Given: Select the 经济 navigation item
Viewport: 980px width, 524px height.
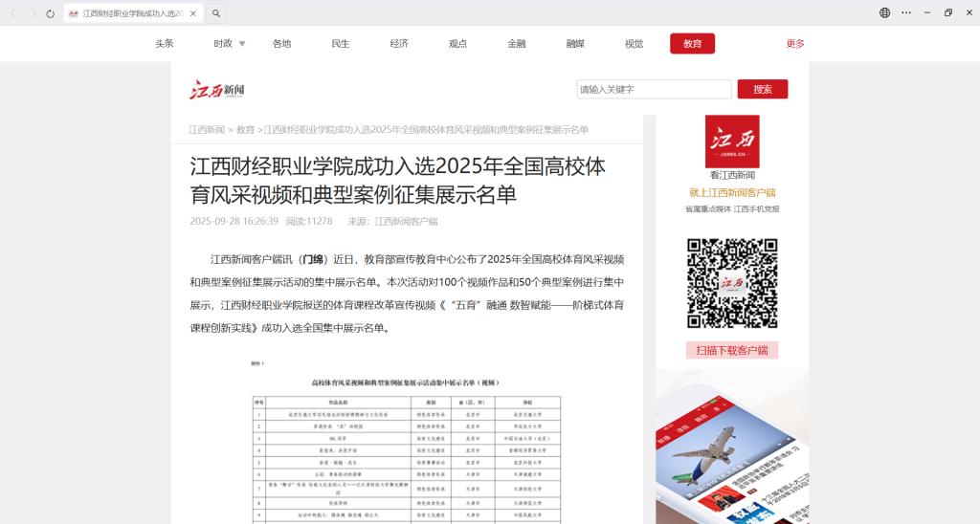Looking at the screenshot, I should (x=399, y=44).
